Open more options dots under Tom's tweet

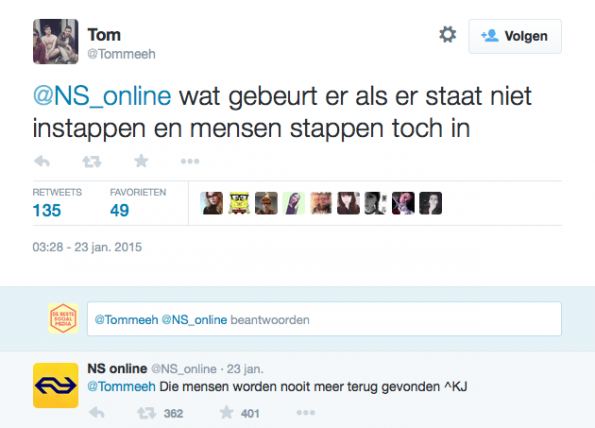click(x=190, y=161)
